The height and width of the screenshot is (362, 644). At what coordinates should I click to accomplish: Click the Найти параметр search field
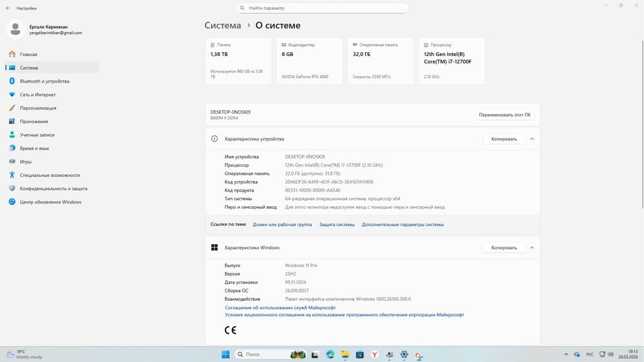[x=322, y=8]
